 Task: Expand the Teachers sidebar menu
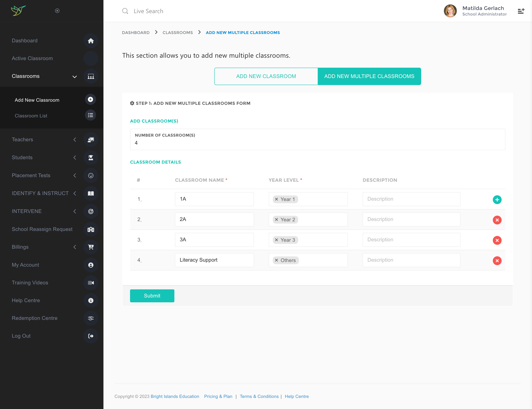pyautogui.click(x=74, y=139)
